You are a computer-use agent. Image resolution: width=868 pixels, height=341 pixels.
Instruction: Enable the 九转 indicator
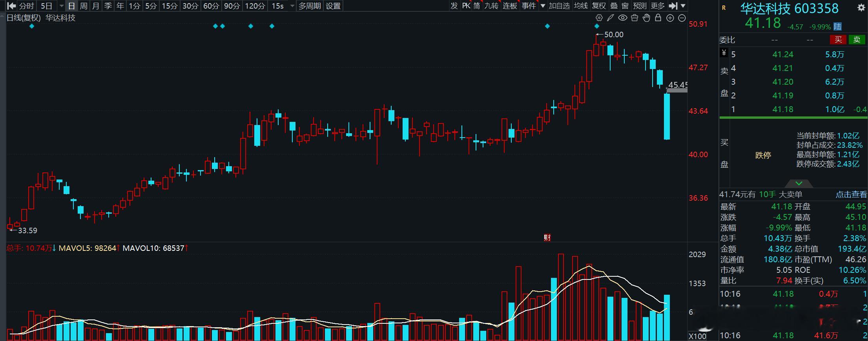point(491,6)
